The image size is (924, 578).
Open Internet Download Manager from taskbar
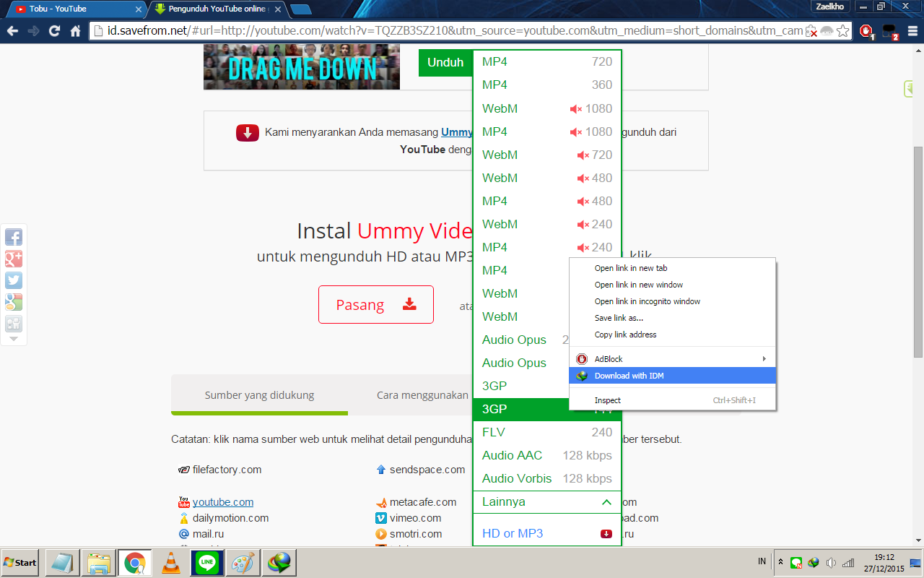tap(280, 562)
